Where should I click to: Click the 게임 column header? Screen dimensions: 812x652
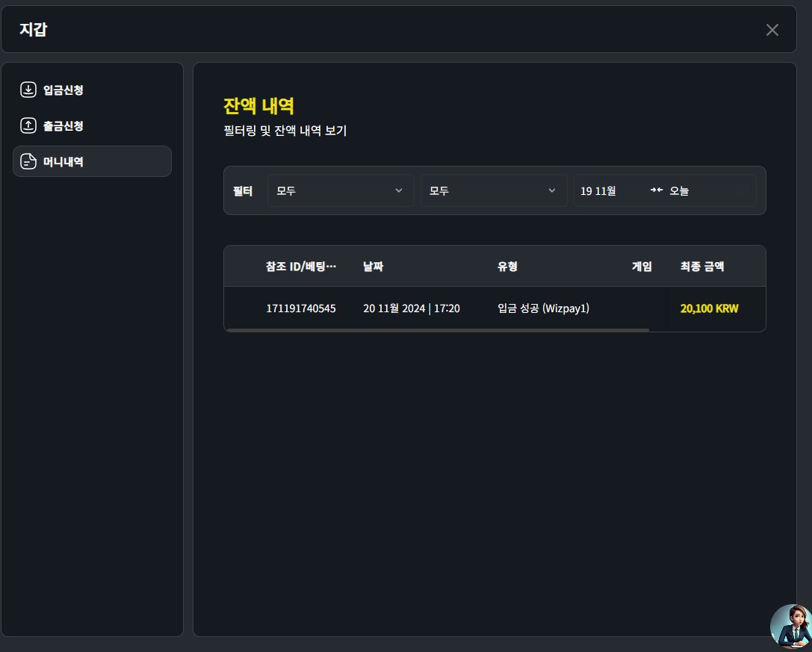pyautogui.click(x=642, y=267)
